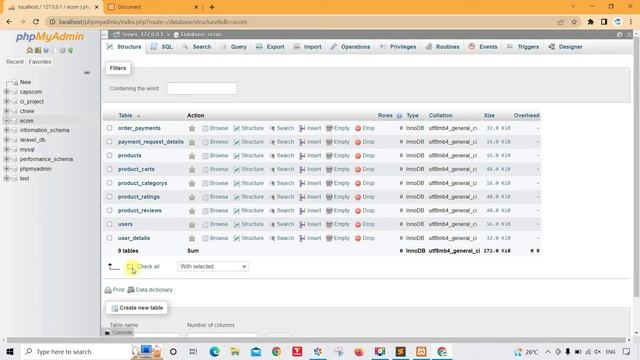Open the Export tab

point(270,47)
